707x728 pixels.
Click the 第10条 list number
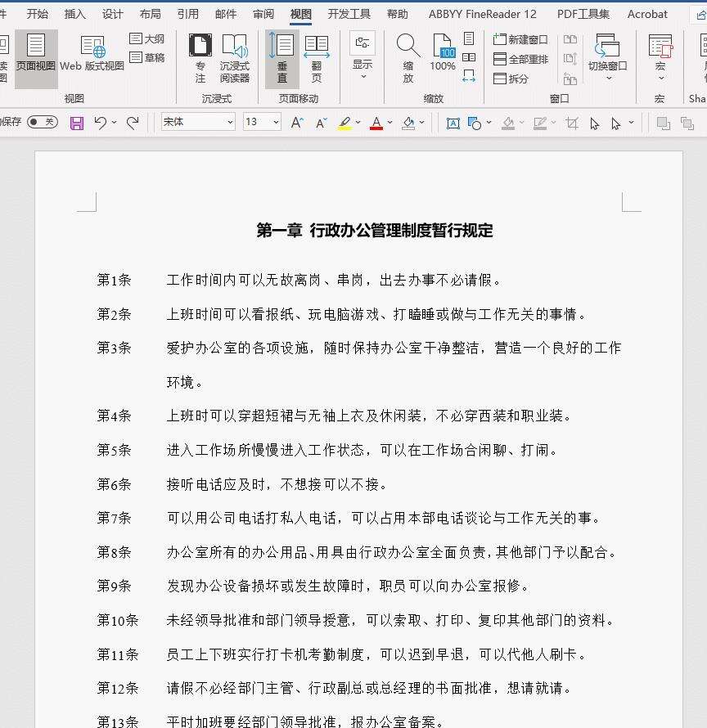[x=118, y=620]
